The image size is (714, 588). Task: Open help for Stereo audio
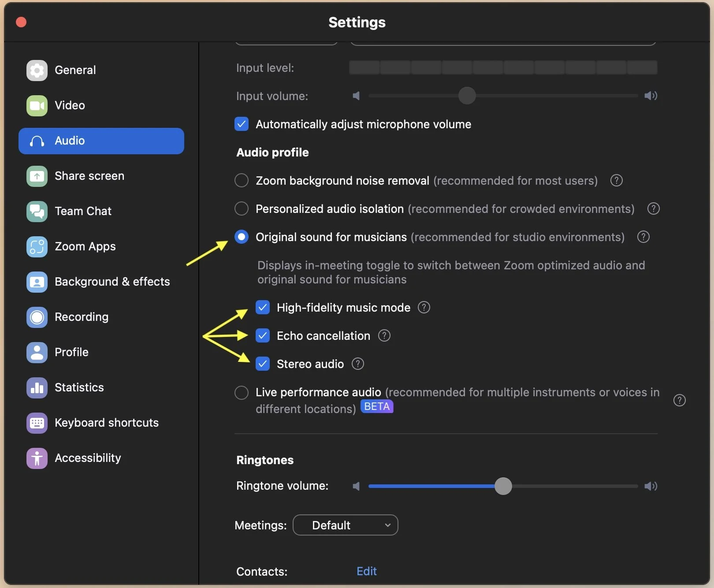(x=358, y=364)
